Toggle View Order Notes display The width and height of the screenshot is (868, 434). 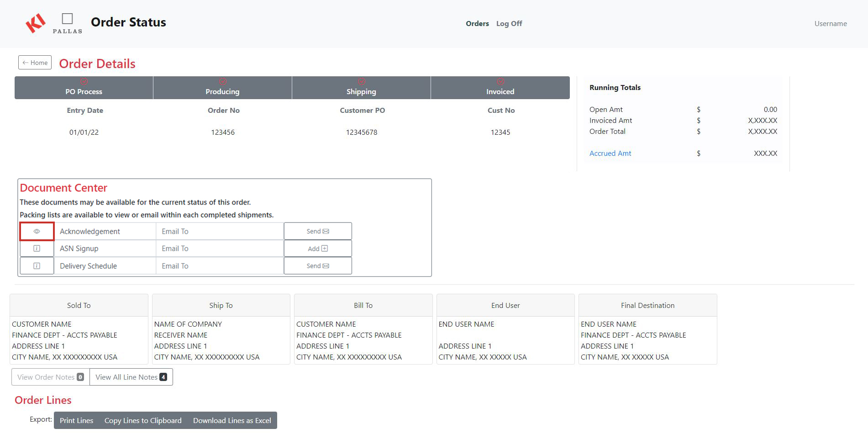click(x=49, y=377)
